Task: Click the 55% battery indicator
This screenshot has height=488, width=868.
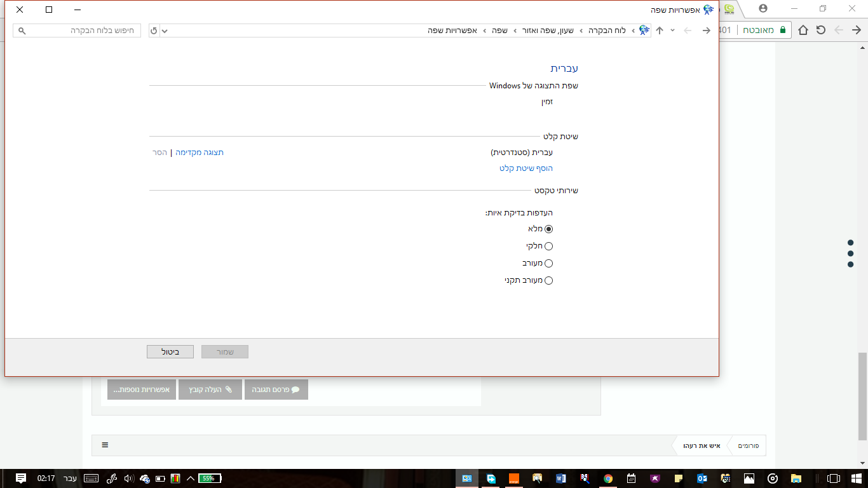Action: pyautogui.click(x=209, y=478)
